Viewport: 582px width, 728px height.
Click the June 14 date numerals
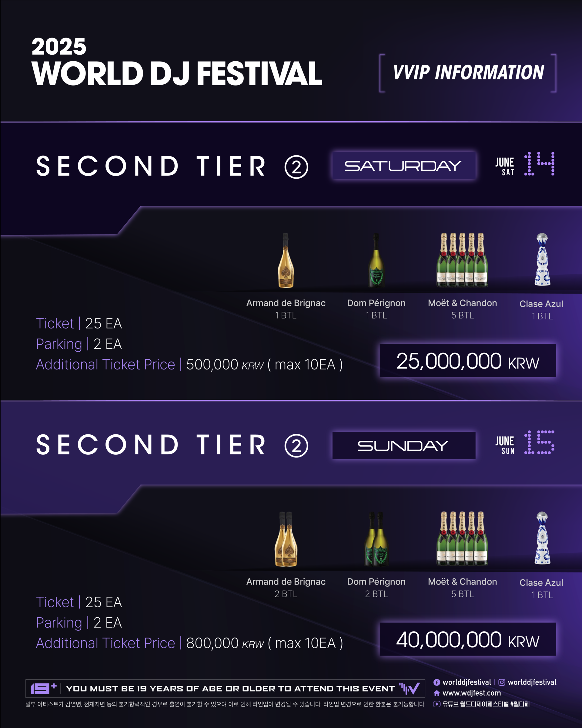[x=539, y=164]
